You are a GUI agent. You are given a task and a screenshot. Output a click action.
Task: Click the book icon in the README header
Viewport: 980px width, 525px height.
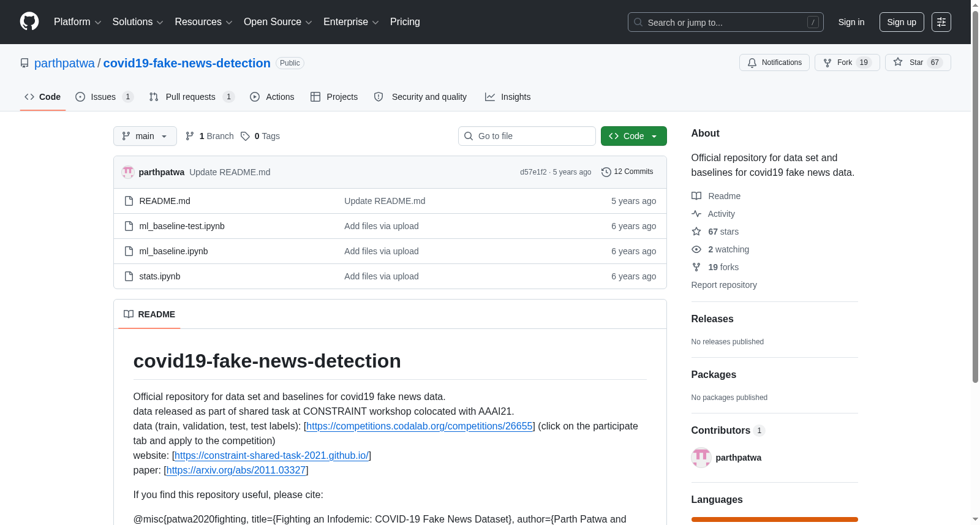129,314
